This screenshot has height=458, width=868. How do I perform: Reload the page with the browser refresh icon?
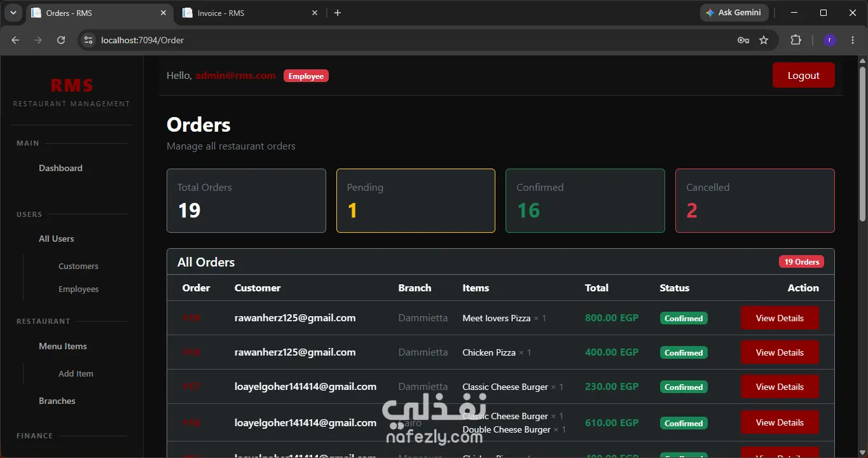coord(61,40)
